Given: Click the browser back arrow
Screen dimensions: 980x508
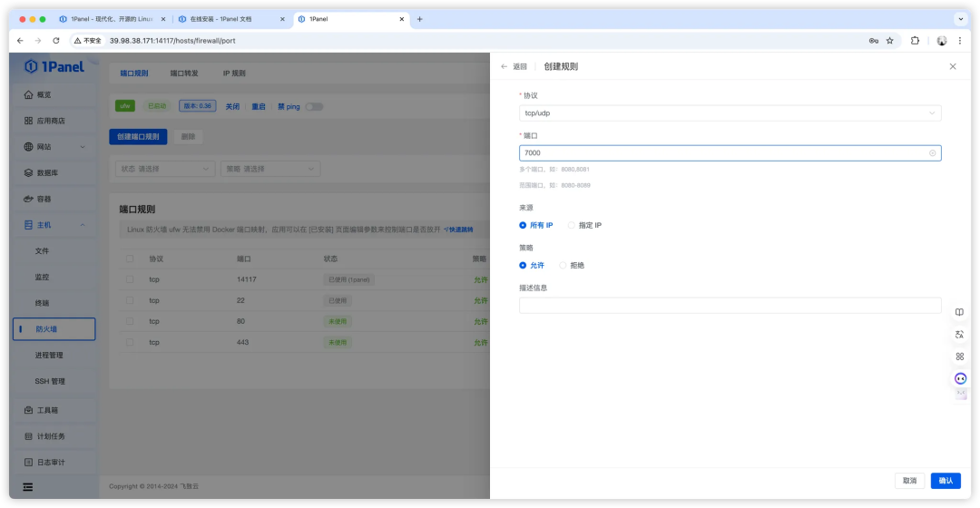Looking at the screenshot, I should (20, 41).
